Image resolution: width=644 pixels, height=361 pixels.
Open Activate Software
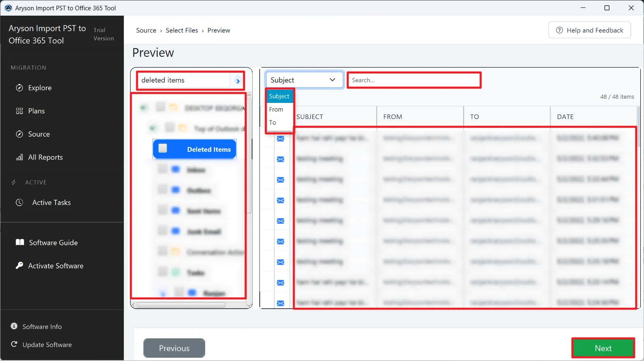point(56,266)
